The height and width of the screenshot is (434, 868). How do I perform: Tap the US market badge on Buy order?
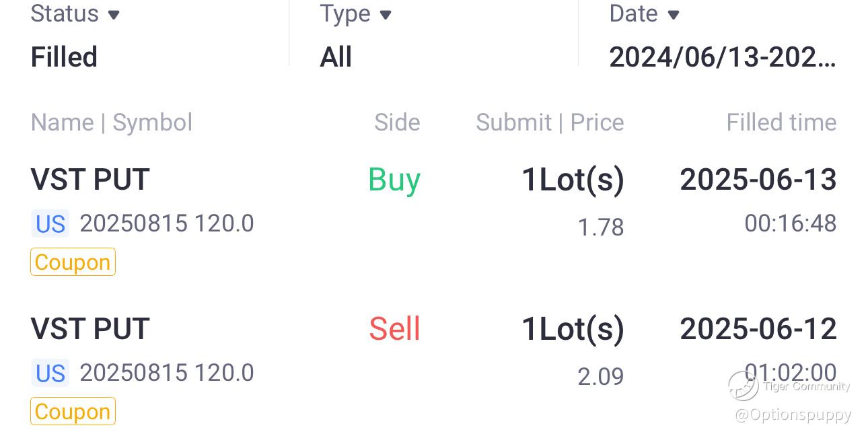coord(50,223)
